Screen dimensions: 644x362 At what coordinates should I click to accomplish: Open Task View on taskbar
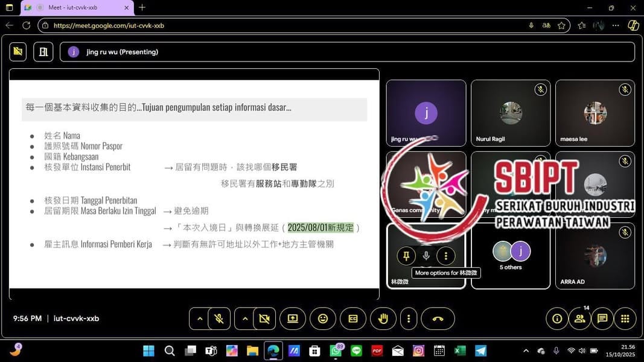point(190,351)
